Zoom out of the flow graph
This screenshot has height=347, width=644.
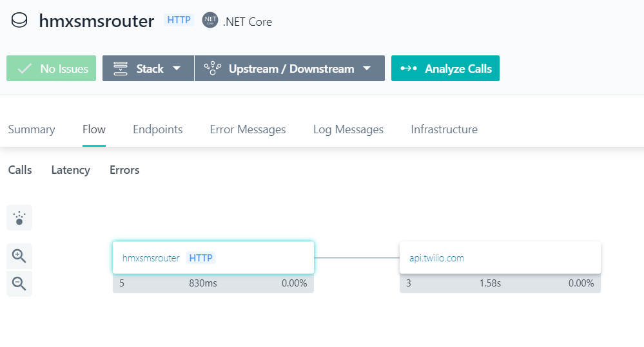coord(19,283)
